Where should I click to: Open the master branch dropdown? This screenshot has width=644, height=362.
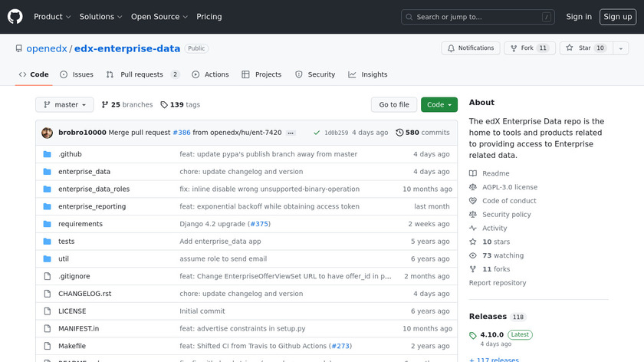[64, 105]
